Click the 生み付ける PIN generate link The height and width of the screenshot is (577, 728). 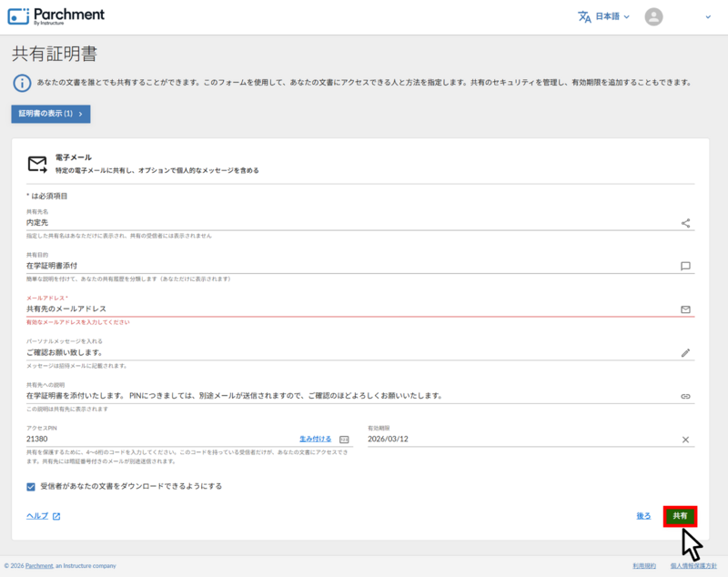click(315, 439)
